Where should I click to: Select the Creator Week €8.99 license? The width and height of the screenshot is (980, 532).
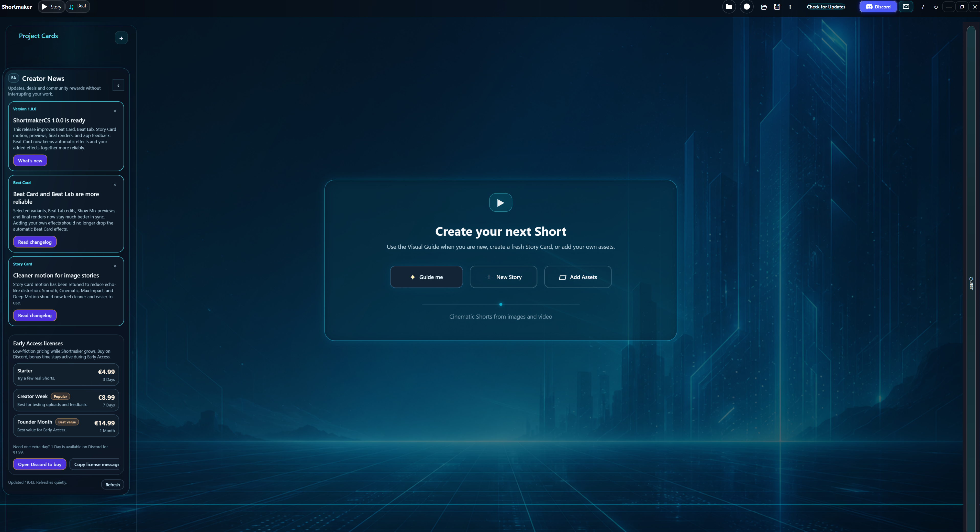point(66,400)
